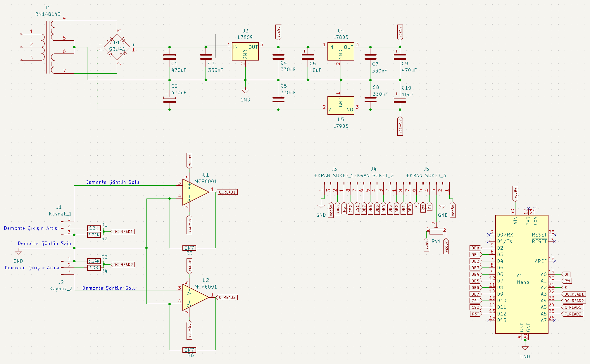Screen dimensions: 590x364
Task: Select the U2 MCP6001 op-amp triangle
Action: (196, 297)
